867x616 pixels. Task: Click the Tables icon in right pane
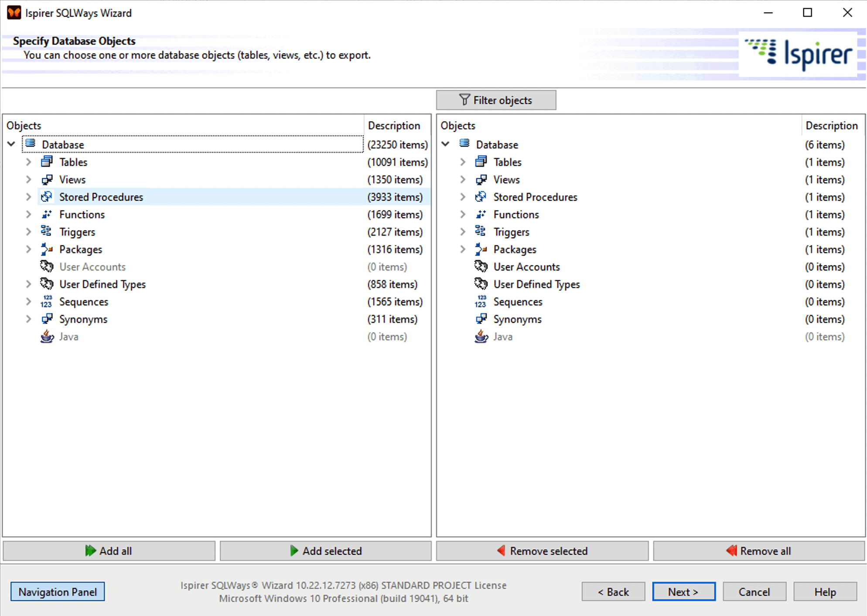pyautogui.click(x=481, y=162)
